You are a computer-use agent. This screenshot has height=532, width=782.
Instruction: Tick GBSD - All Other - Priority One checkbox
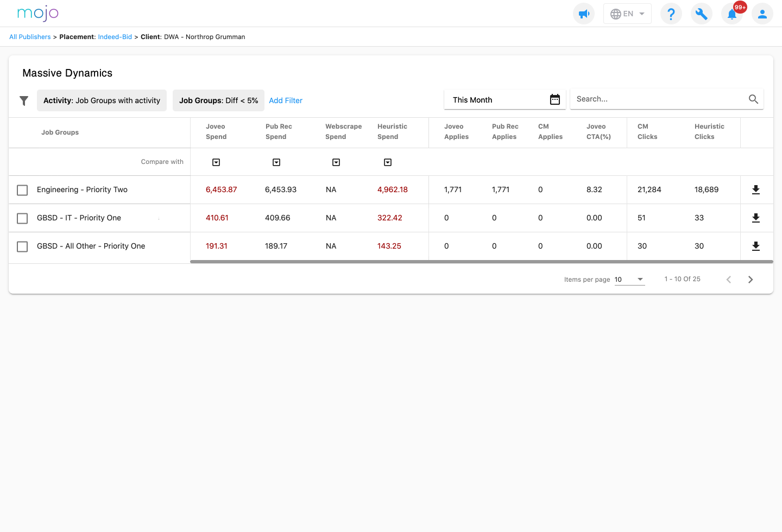coord(22,246)
